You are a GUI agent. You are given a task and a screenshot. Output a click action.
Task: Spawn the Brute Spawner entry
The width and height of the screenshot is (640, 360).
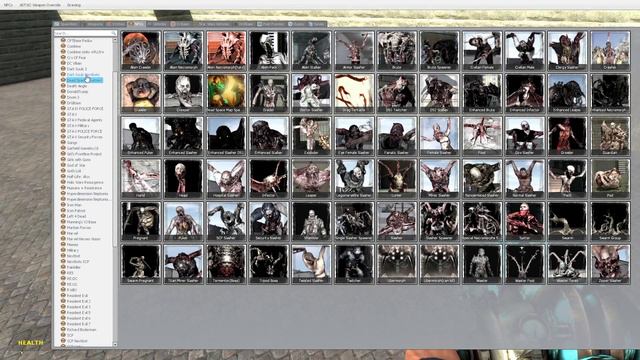440,51
